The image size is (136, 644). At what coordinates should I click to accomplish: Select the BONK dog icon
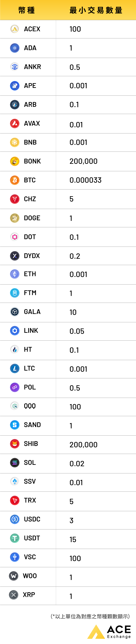15,161
